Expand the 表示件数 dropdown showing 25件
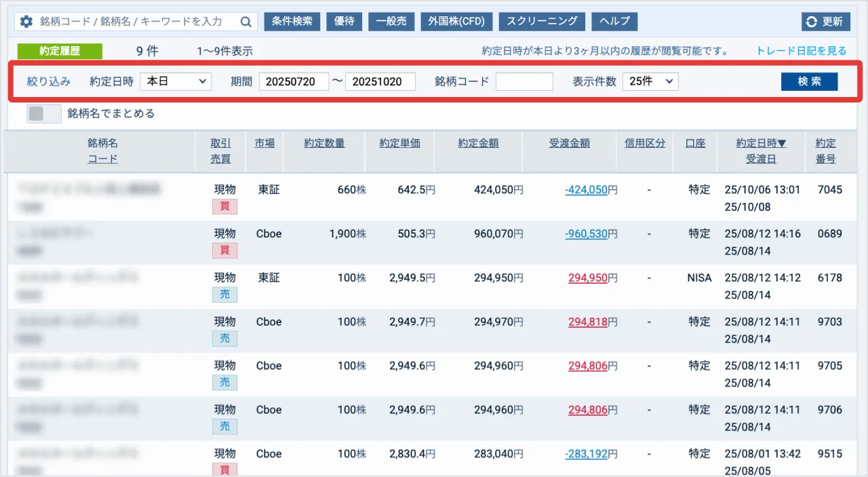The width and height of the screenshot is (868, 477). click(x=650, y=81)
